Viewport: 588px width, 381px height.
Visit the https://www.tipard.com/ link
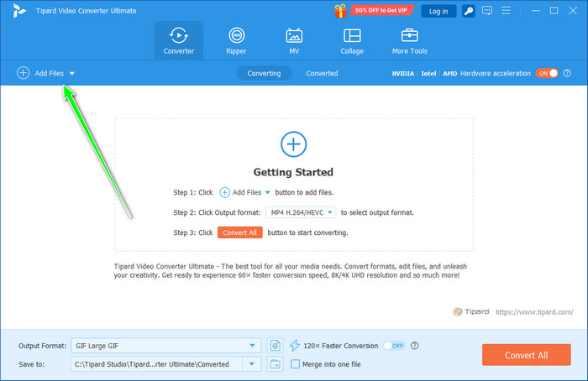click(534, 311)
